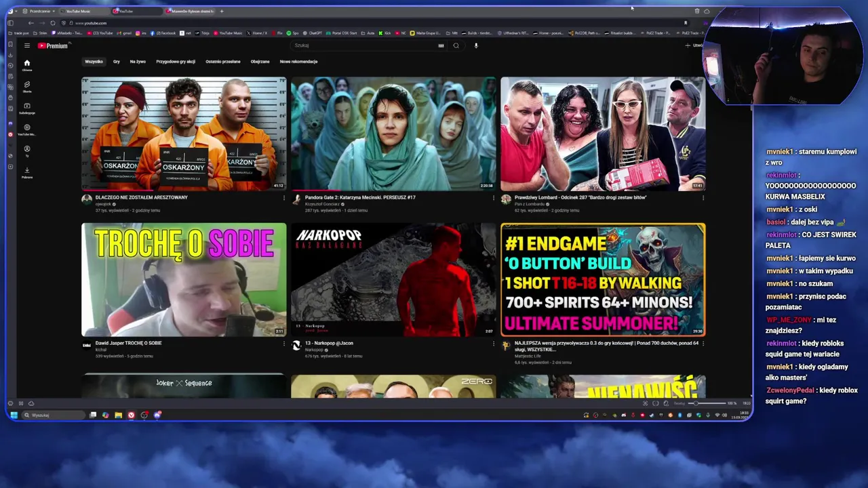Open the cloud sync icon in tab bar
The image size is (868, 488).
coord(707,11)
